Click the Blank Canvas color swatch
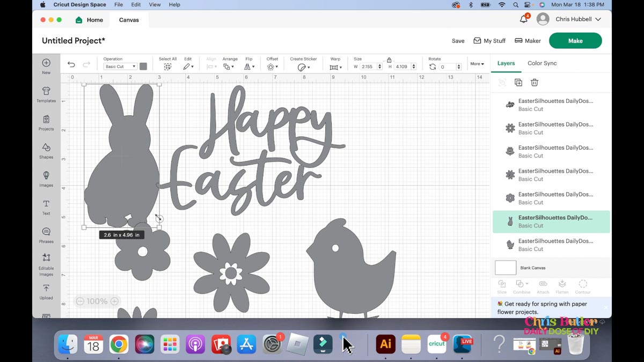 click(505, 268)
